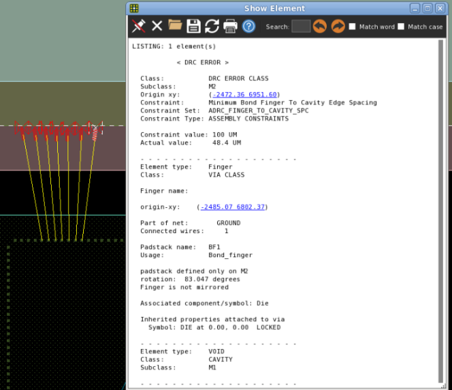
Task: Open the finger origin-xy coordinate link
Action: coord(233,207)
